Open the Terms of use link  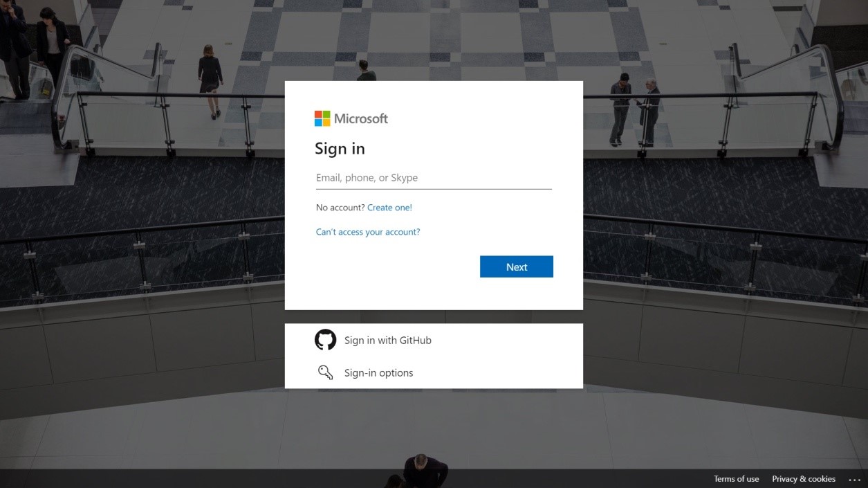(736, 479)
